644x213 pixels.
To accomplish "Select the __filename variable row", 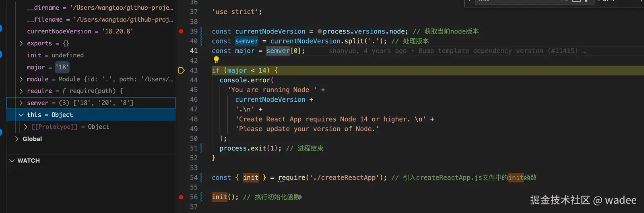I will tap(91, 19).
